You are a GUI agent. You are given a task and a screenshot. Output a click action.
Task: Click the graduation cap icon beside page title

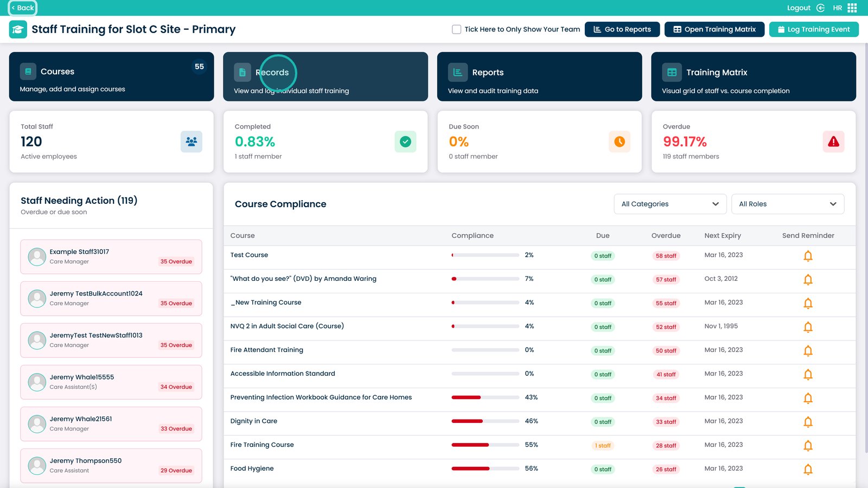[x=18, y=29]
